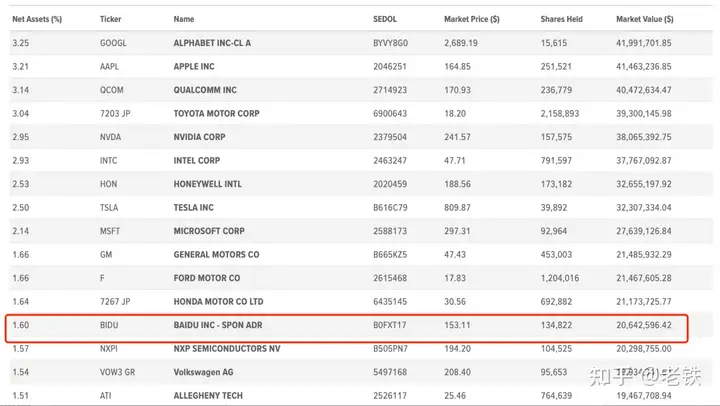Viewport: 720px width, 406px height.
Task: Click the Net Assets (%) column header
Action: point(37,19)
